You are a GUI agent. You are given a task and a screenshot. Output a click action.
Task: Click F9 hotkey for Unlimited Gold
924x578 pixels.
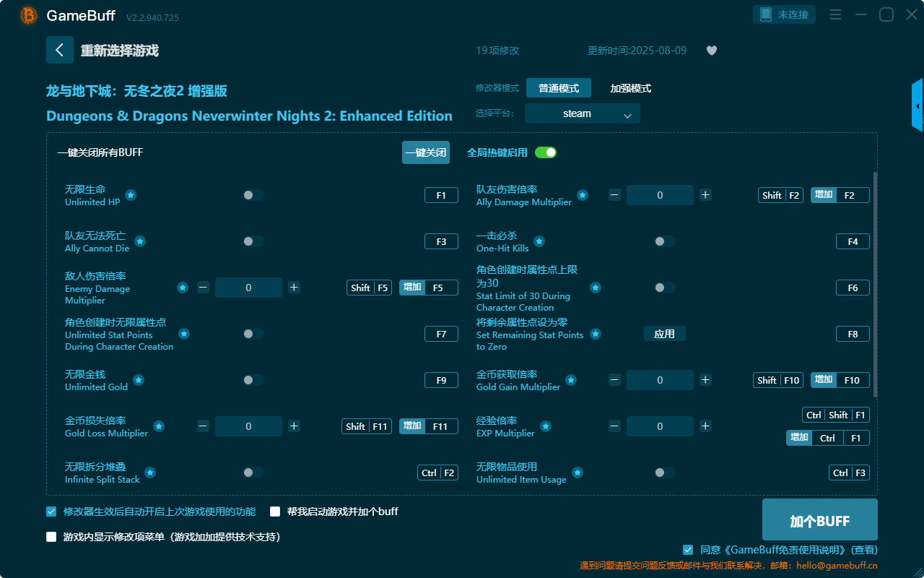click(x=441, y=380)
